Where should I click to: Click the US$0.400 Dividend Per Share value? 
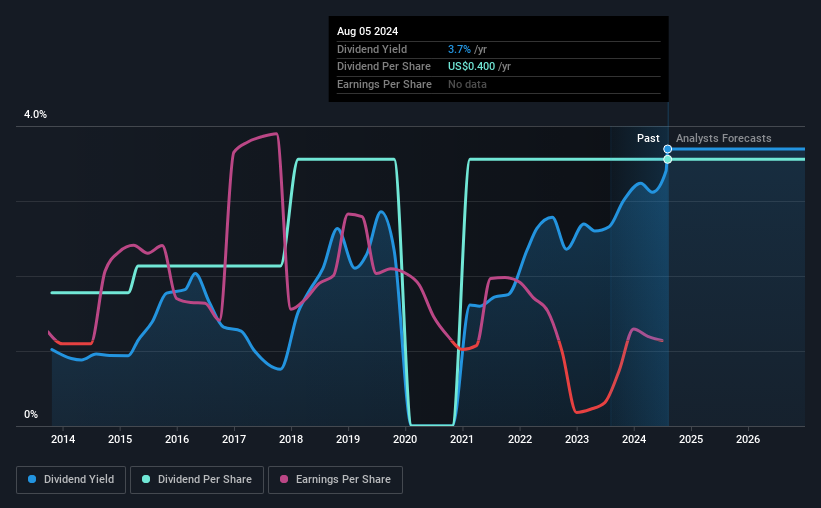click(x=471, y=67)
